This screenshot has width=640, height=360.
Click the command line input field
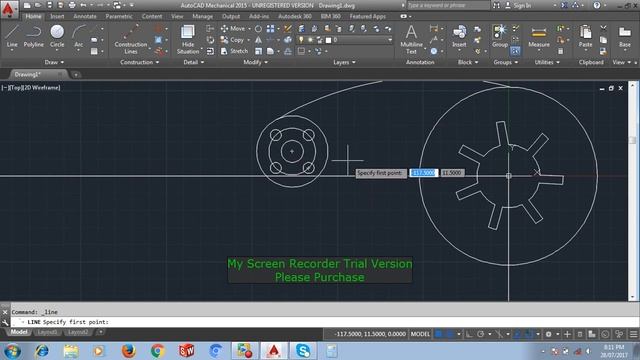click(x=324, y=322)
